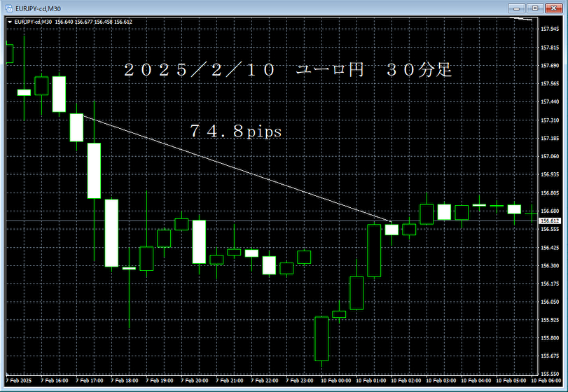
Task: Click the 157.690 price scale label
Action: click(550, 66)
